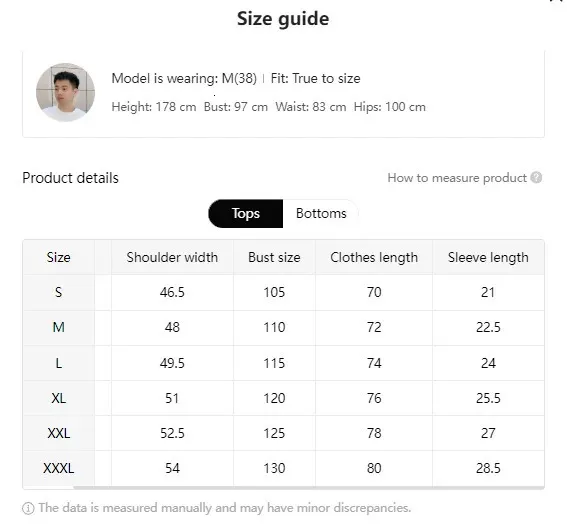Click the Model is wearing M(38) text

pyautogui.click(x=184, y=78)
